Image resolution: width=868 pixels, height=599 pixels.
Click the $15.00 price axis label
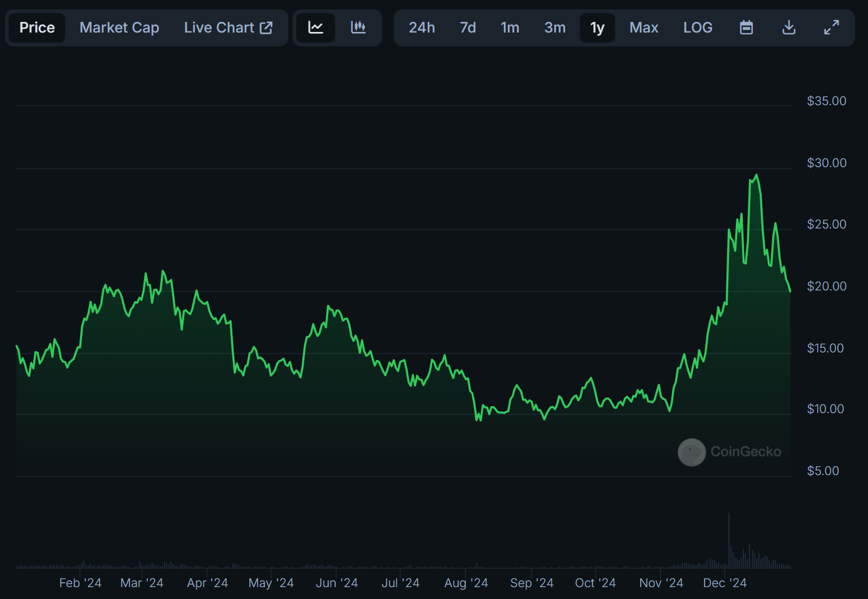pyautogui.click(x=825, y=348)
